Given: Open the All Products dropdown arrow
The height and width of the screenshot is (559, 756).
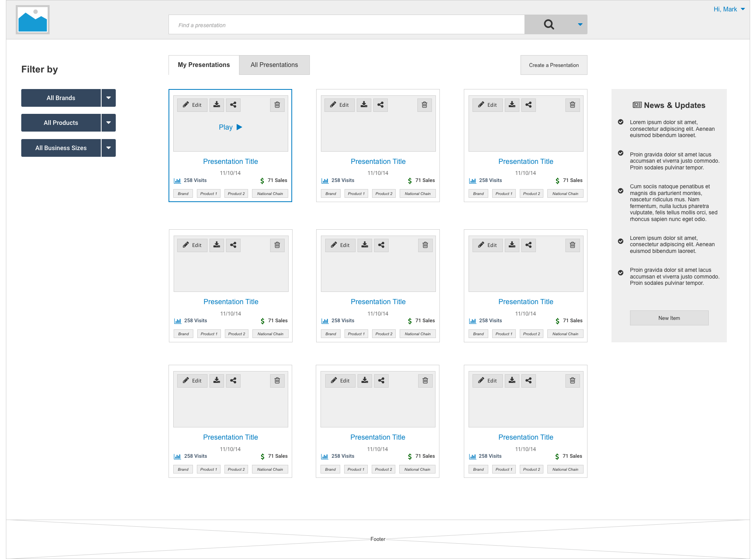Looking at the screenshot, I should coord(108,123).
